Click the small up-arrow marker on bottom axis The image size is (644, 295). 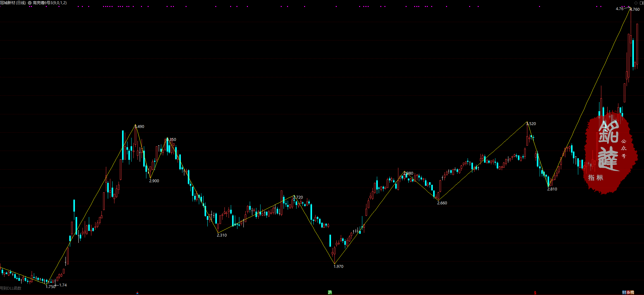click(x=137, y=293)
